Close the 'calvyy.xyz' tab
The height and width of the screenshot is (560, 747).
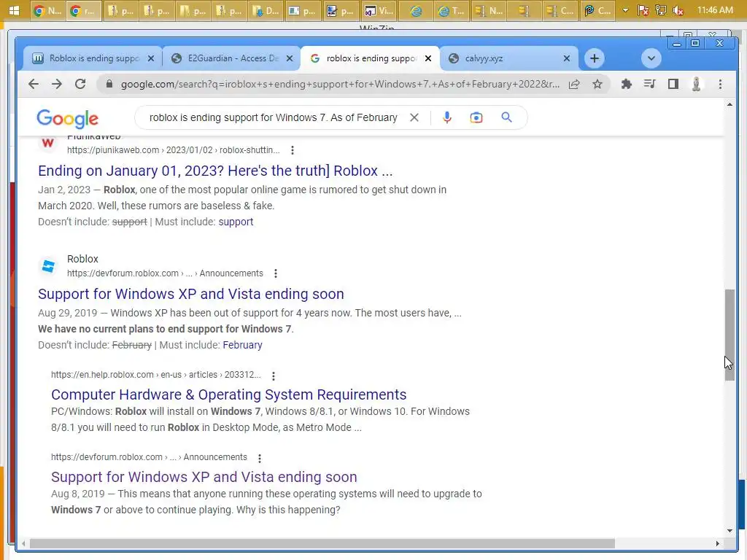(x=566, y=58)
